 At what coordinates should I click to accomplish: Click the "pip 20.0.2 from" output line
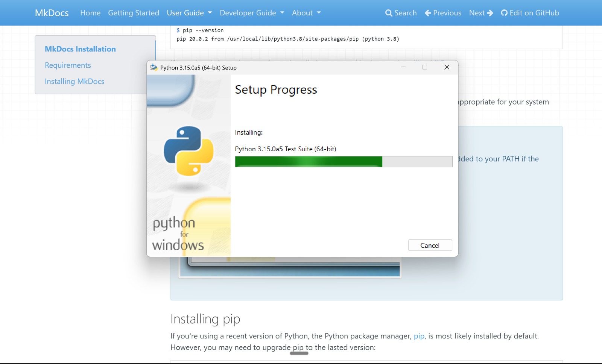click(288, 39)
